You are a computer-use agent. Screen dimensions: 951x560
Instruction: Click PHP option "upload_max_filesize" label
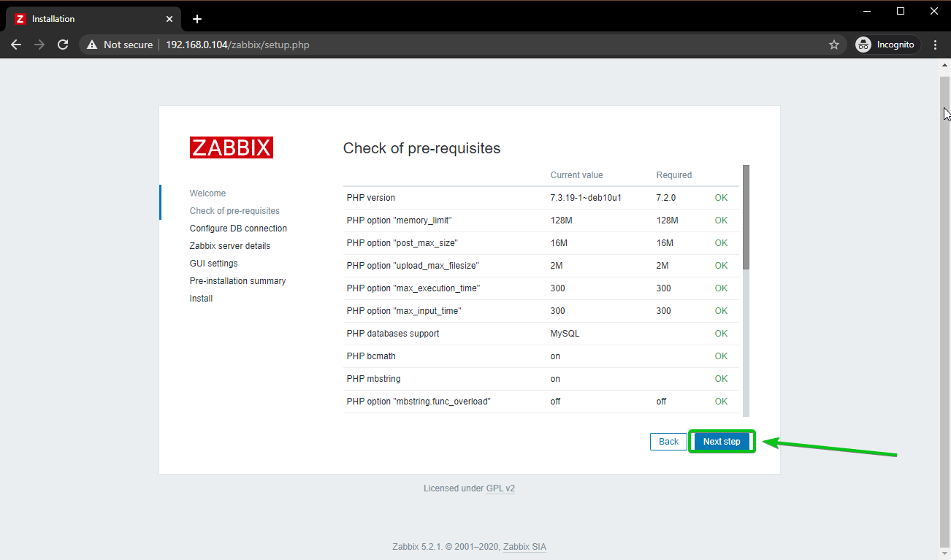pyautogui.click(x=413, y=266)
